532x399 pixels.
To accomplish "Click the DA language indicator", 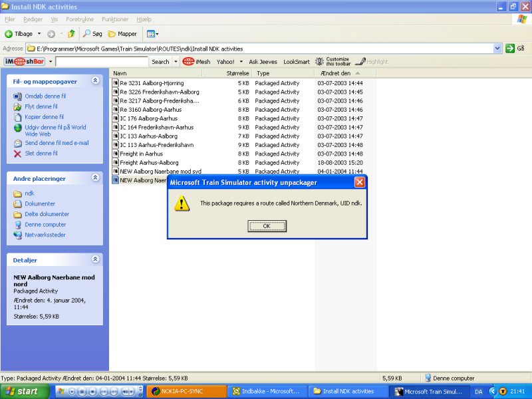I will click(478, 392).
